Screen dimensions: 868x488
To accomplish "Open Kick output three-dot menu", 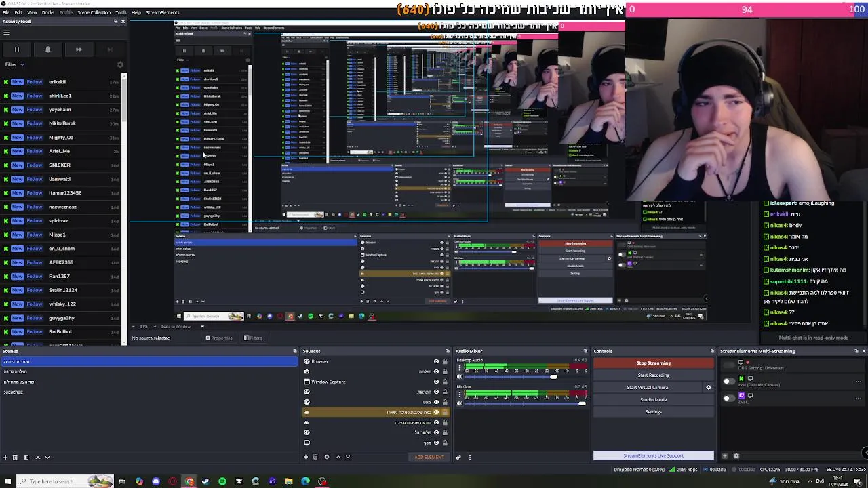I will pos(859,382).
